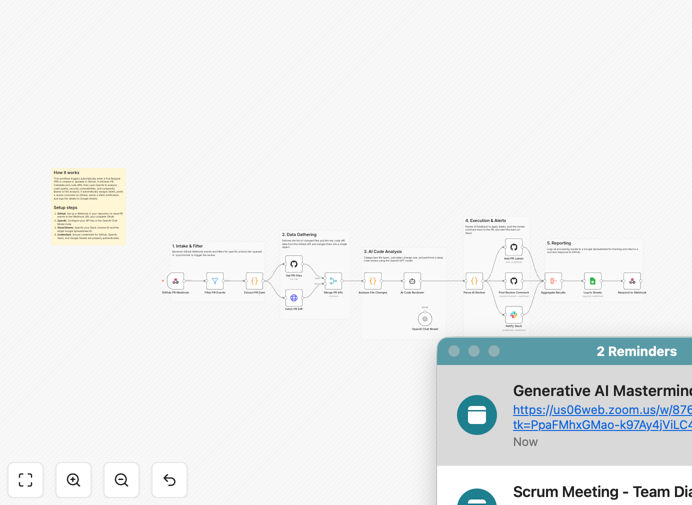Viewport: 692px width, 505px height.
Task: Open the Log to Sheets node
Action: click(593, 281)
